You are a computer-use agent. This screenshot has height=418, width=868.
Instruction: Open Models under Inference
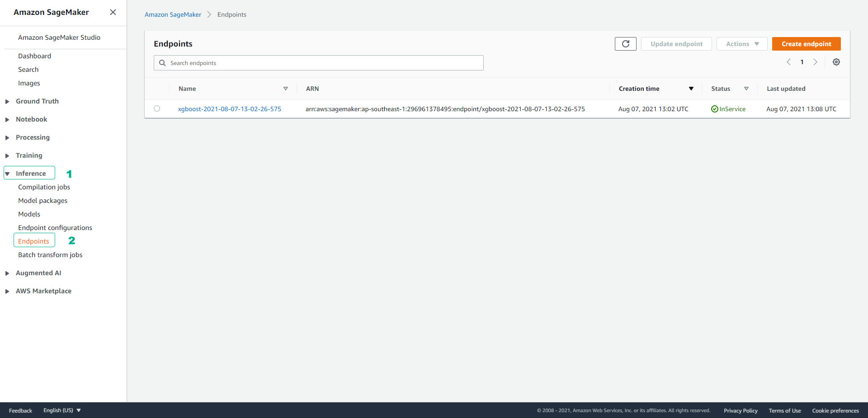(x=29, y=214)
